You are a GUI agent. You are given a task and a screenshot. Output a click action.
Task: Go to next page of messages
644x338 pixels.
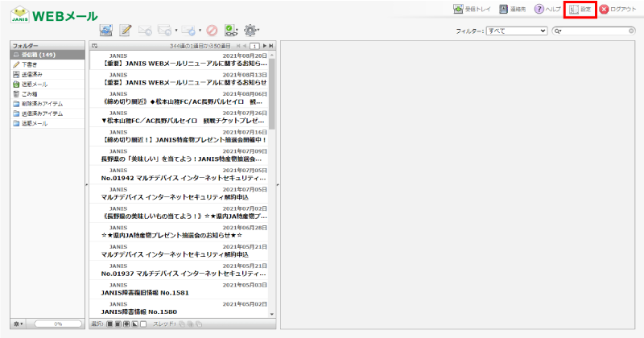[x=265, y=46]
